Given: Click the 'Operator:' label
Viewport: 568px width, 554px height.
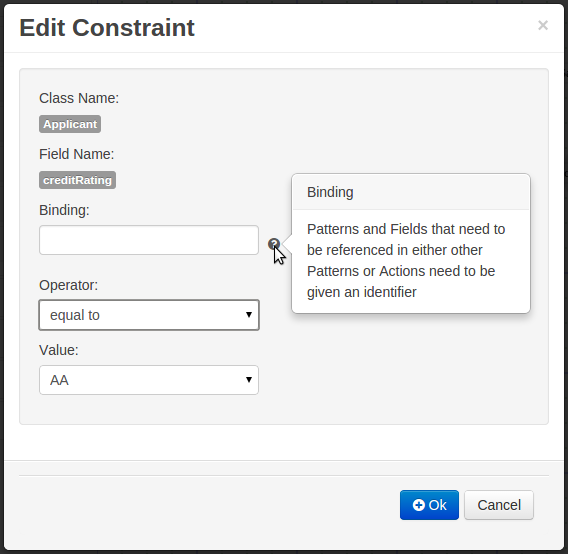Looking at the screenshot, I should click(x=68, y=285).
